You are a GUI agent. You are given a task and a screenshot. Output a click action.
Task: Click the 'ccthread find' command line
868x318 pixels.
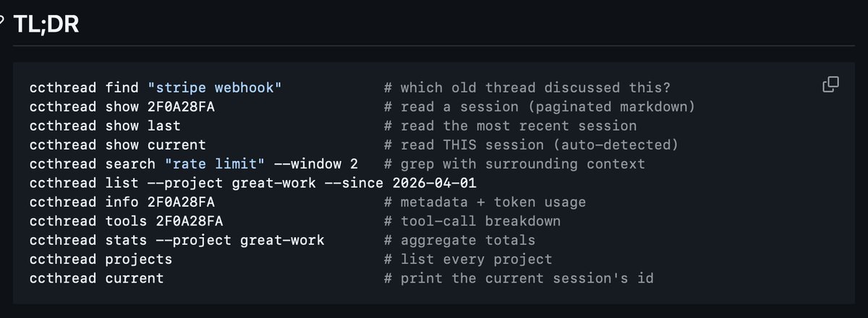(156, 88)
